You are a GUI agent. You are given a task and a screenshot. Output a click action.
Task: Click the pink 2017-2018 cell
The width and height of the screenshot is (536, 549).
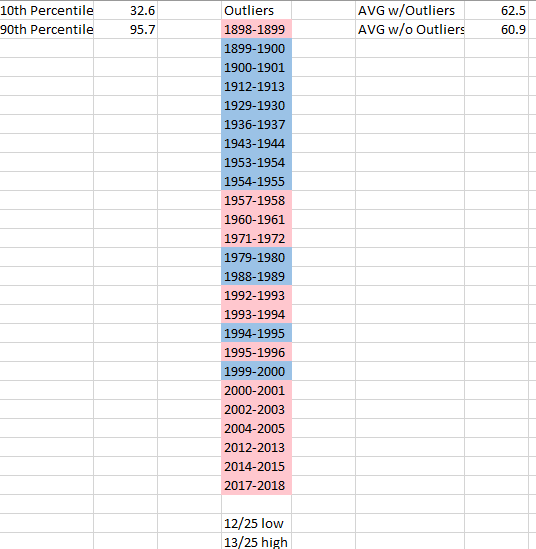256,485
